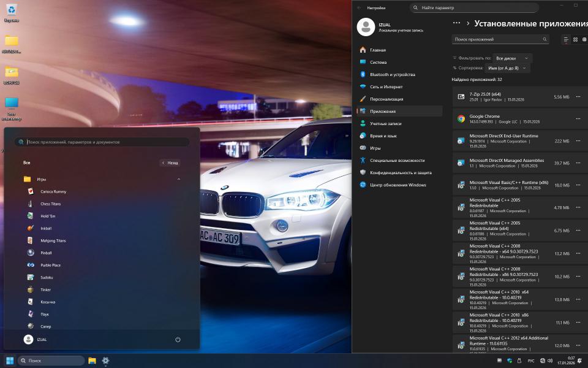
Task: Collapse the Игры folder in Start menu
Action: click(x=179, y=179)
